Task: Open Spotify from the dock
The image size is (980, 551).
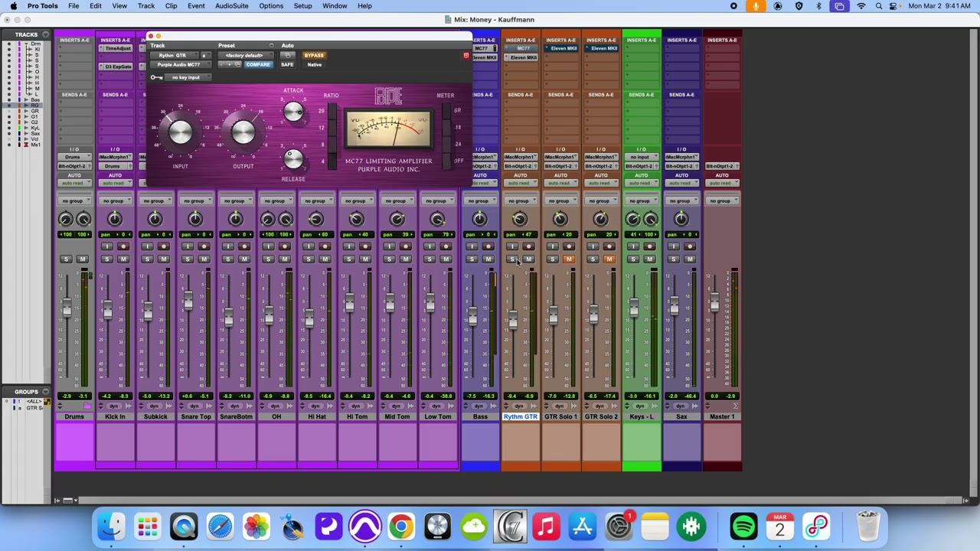Action: (x=743, y=527)
